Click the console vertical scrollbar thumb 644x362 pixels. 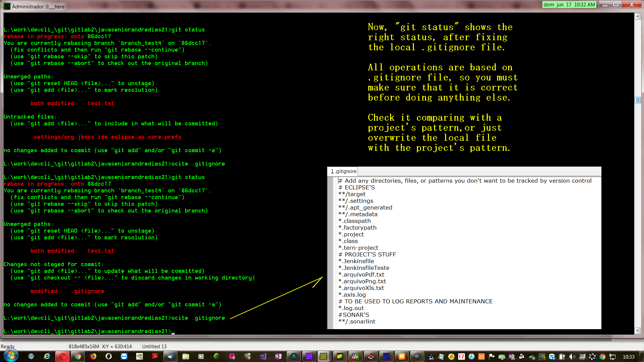pyautogui.click(x=638, y=100)
